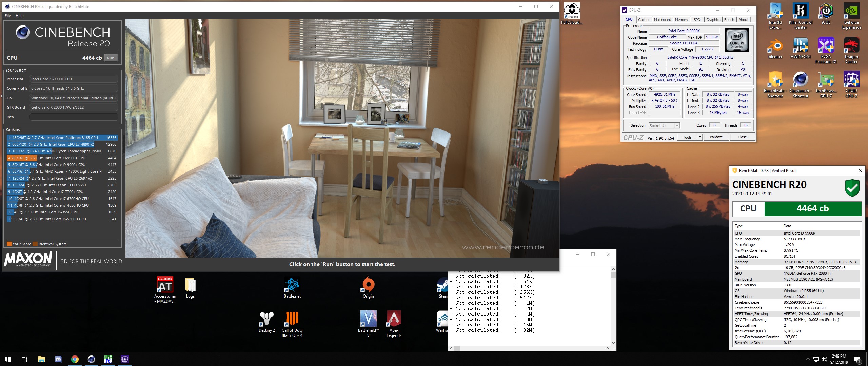868x366 pixels.
Task: Select the Ryzen 7 1700X ranking row
Action: coord(62,171)
